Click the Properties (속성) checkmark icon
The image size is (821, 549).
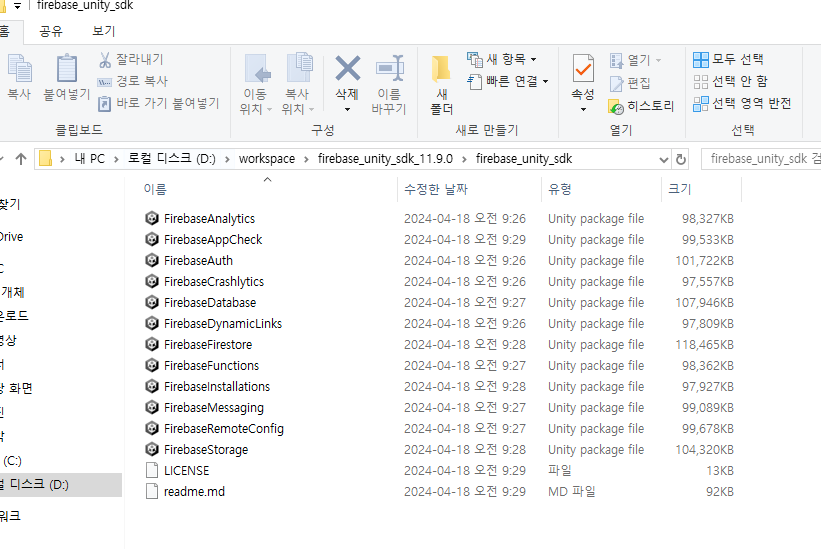click(x=583, y=68)
